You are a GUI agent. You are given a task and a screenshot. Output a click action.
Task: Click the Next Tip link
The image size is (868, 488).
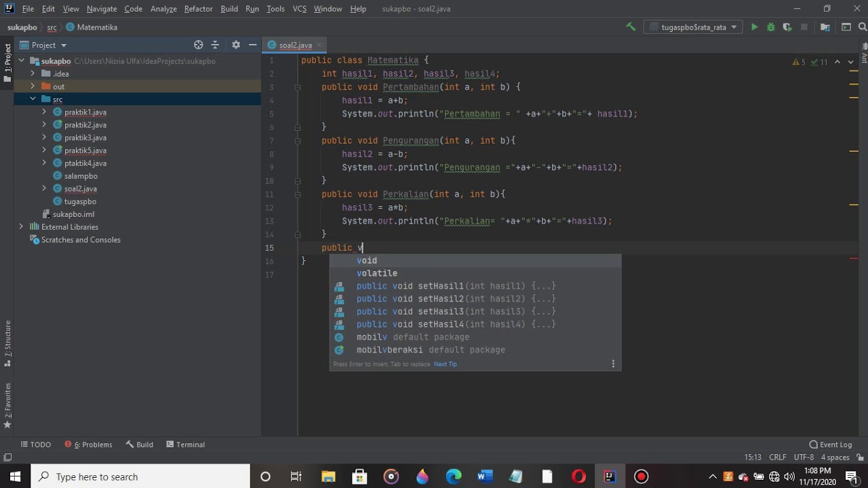(x=445, y=364)
